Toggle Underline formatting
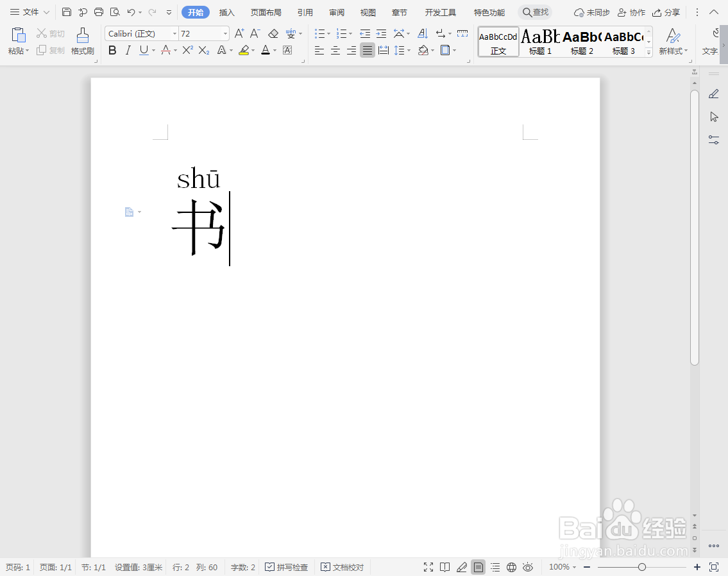The width and height of the screenshot is (728, 576). (x=144, y=50)
